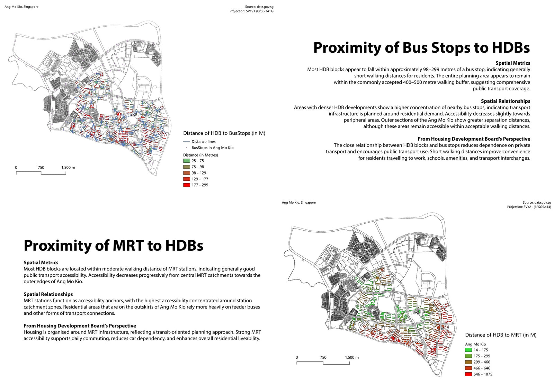
Task: Click 'Ang Mo Kio, Singapore' label above MRT map
Action: (299, 203)
